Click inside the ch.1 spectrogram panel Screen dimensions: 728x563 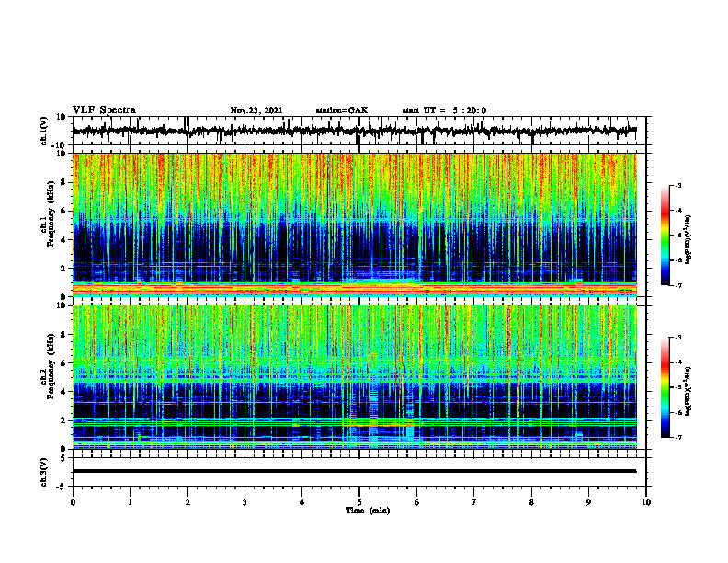coord(355,224)
